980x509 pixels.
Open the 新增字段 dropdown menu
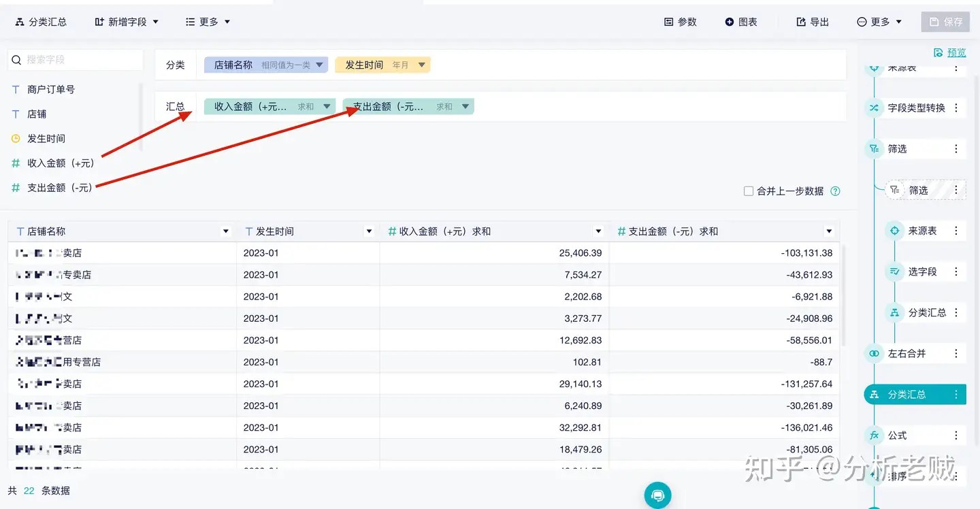tap(127, 22)
